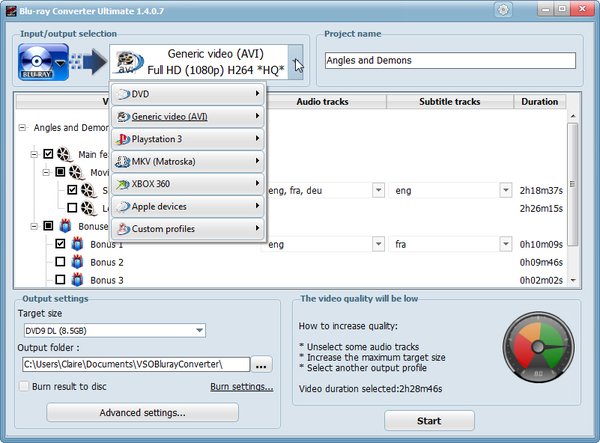
Task: Open Bonus 1 subtitle track dropdown
Action: (521, 244)
